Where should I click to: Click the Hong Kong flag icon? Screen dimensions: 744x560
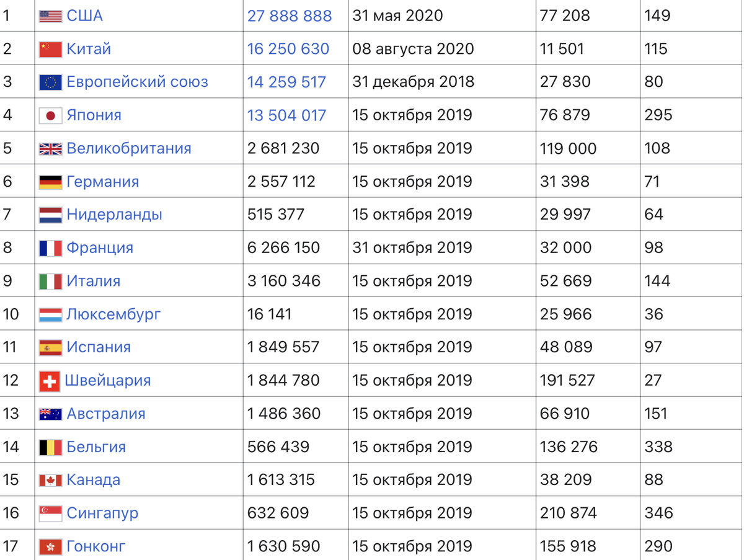50,546
